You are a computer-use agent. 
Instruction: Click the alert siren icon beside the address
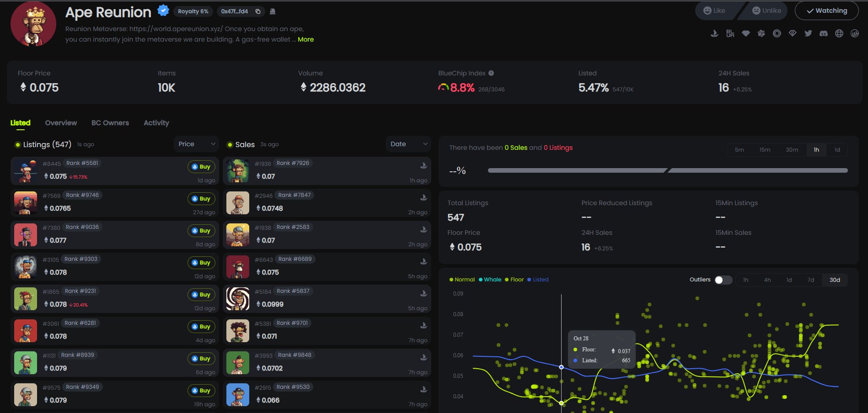273,11
